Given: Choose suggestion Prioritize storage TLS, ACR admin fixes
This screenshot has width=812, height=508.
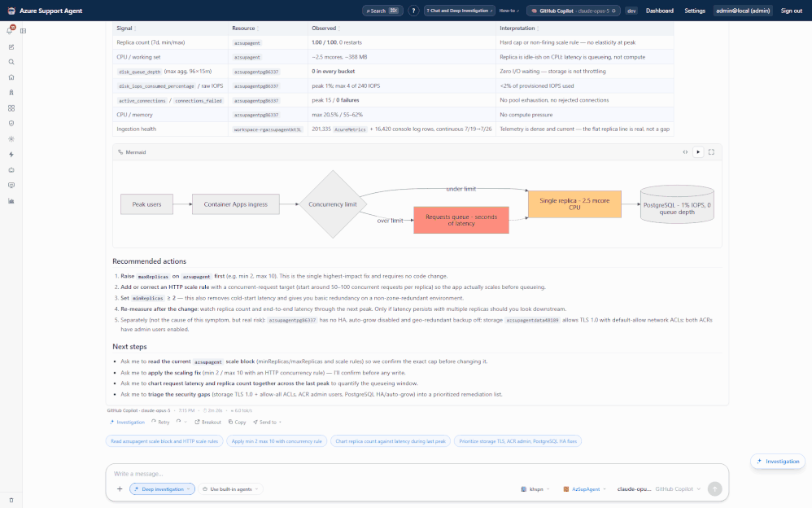Looking at the screenshot, I should click(517, 441).
